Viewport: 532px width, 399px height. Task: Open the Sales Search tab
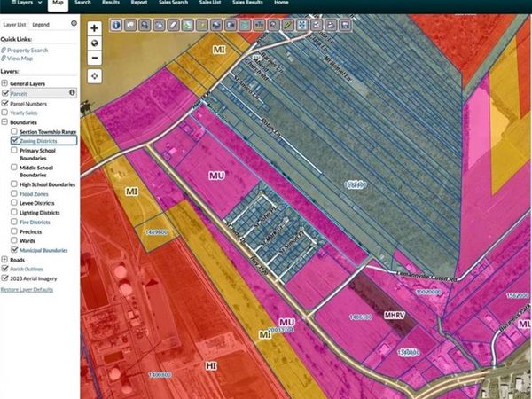pos(173,3)
